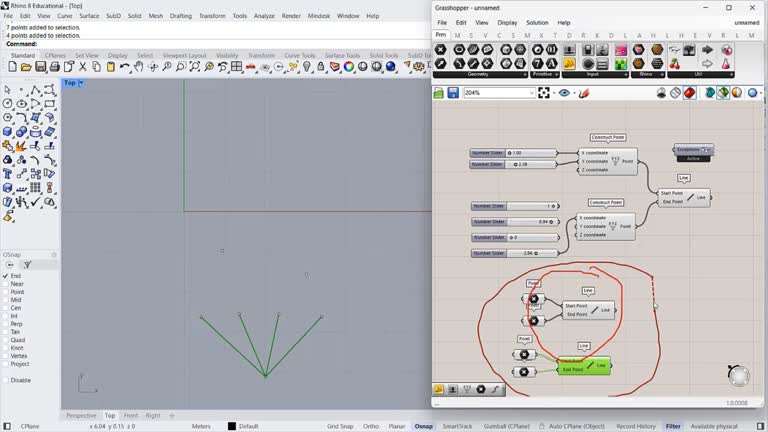This screenshot has width=768, height=432.
Task: Click the Grasshopper preview eye icon
Action: [565, 93]
